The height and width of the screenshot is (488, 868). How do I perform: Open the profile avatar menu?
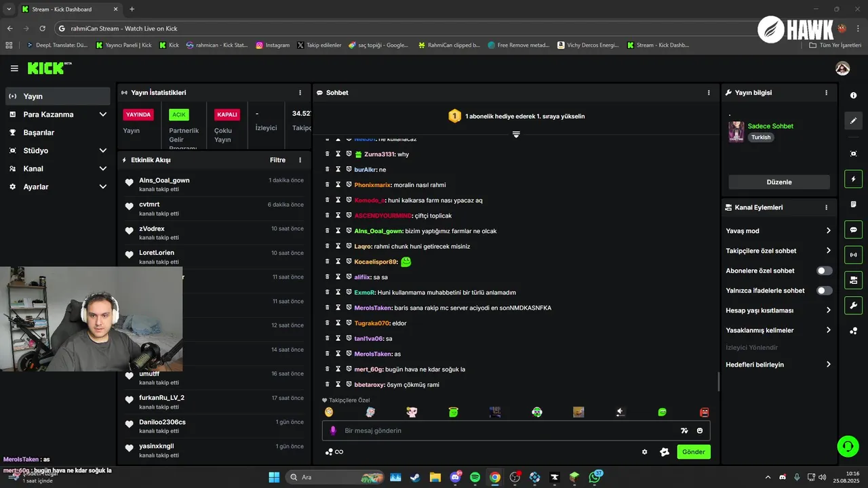(x=842, y=68)
